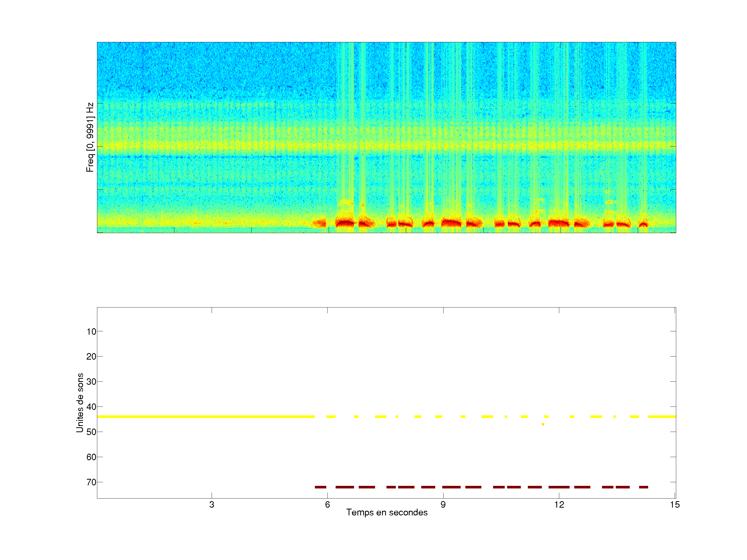Click the x-axis tick label 6
This screenshot has width=747, height=560.
[327, 505]
